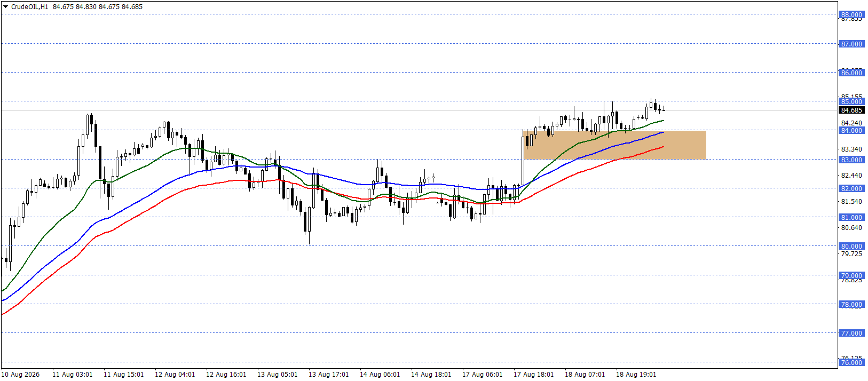Click the 81.000 price level label
This screenshot has height=381, width=868.
click(x=851, y=217)
